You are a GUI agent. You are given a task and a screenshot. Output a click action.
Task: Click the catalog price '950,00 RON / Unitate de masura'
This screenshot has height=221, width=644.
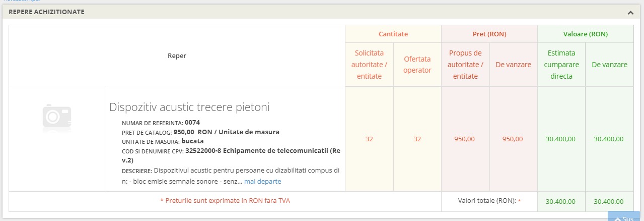(x=226, y=132)
